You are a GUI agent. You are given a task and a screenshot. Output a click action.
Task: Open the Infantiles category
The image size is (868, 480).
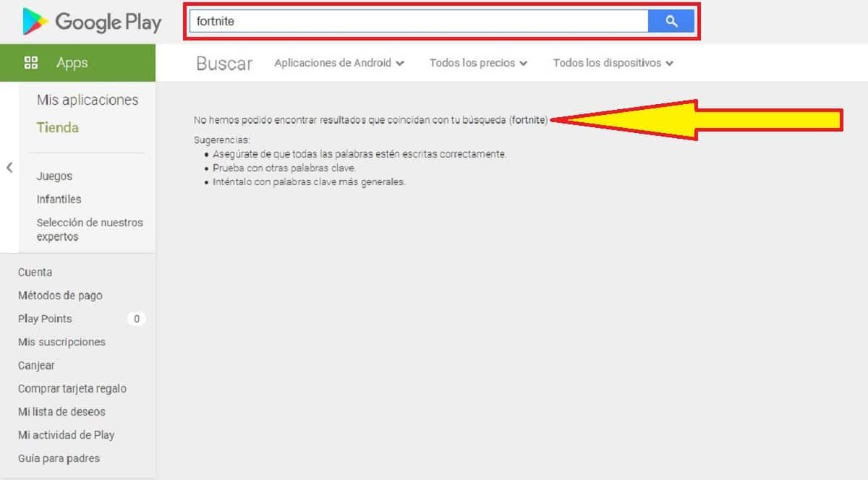59,199
